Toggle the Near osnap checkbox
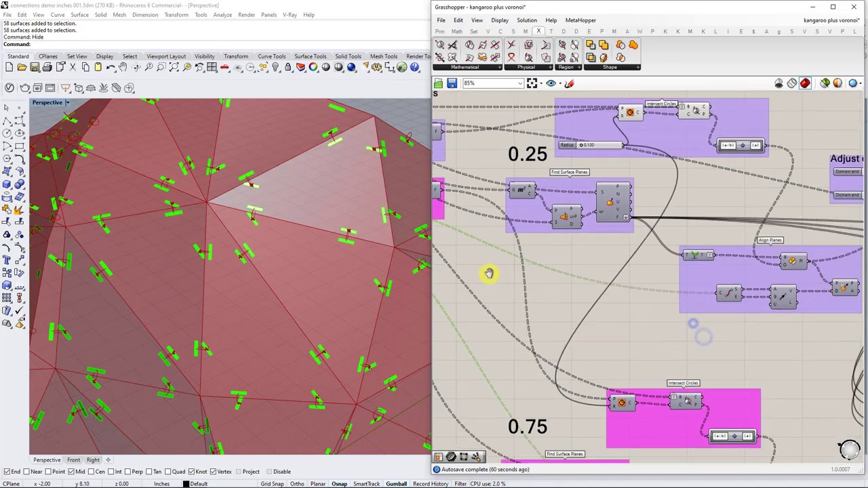 [26, 472]
